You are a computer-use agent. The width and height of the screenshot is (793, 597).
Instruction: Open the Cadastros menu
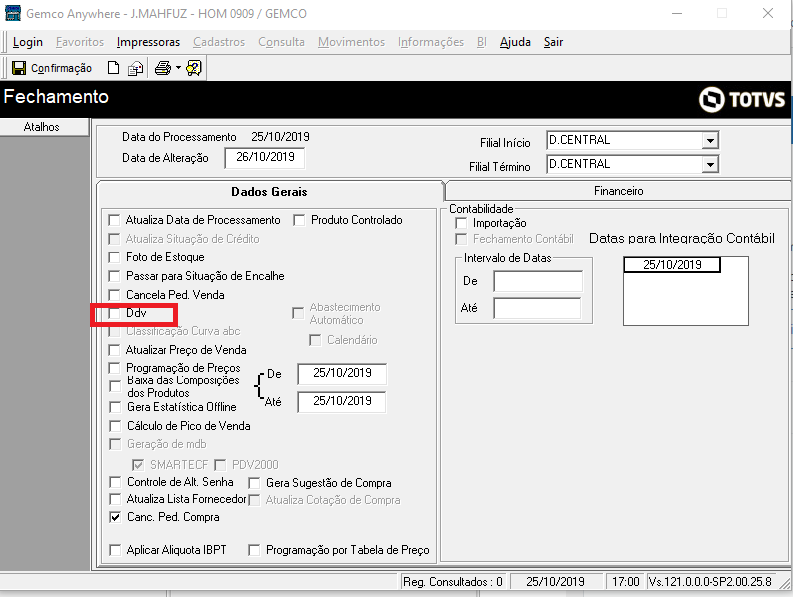(x=219, y=42)
